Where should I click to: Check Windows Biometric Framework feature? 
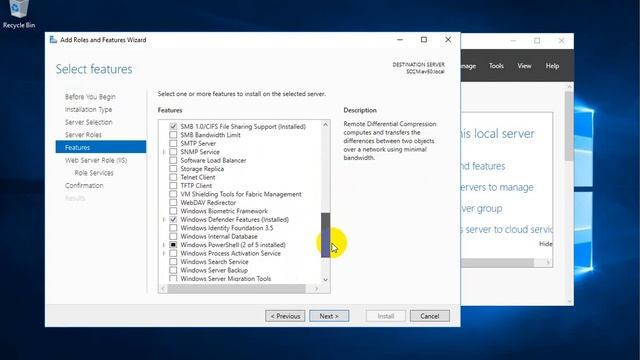173,211
